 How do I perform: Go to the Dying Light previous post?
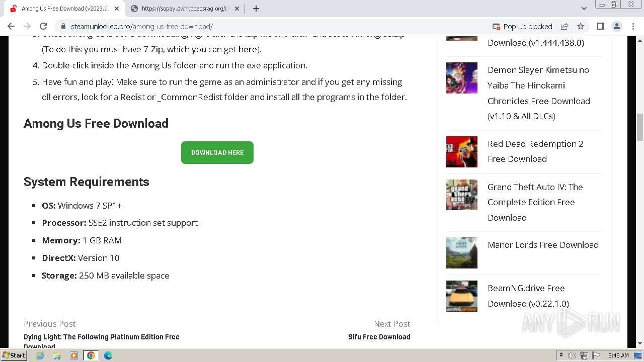102,341
